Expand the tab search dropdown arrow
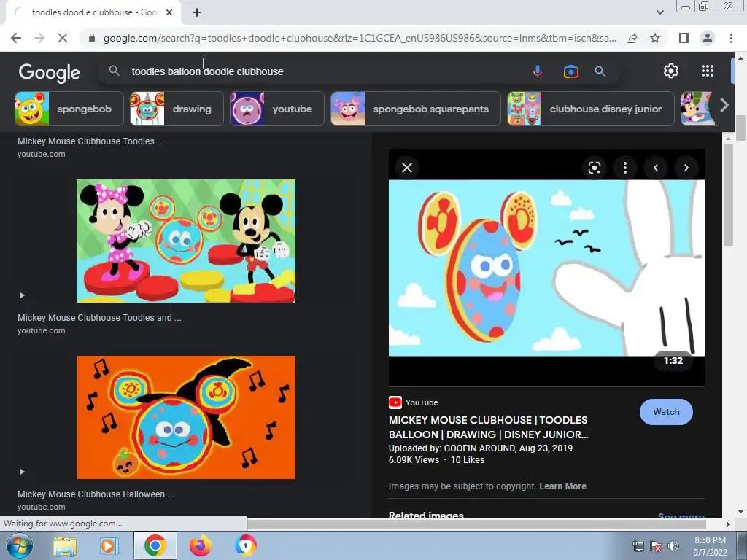This screenshot has width=747, height=560. point(659,12)
